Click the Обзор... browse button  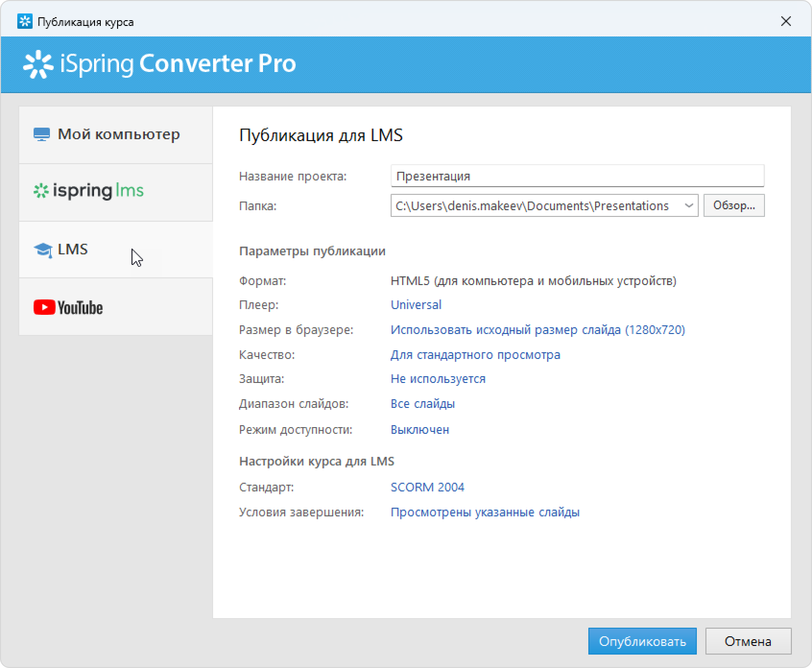[734, 205]
